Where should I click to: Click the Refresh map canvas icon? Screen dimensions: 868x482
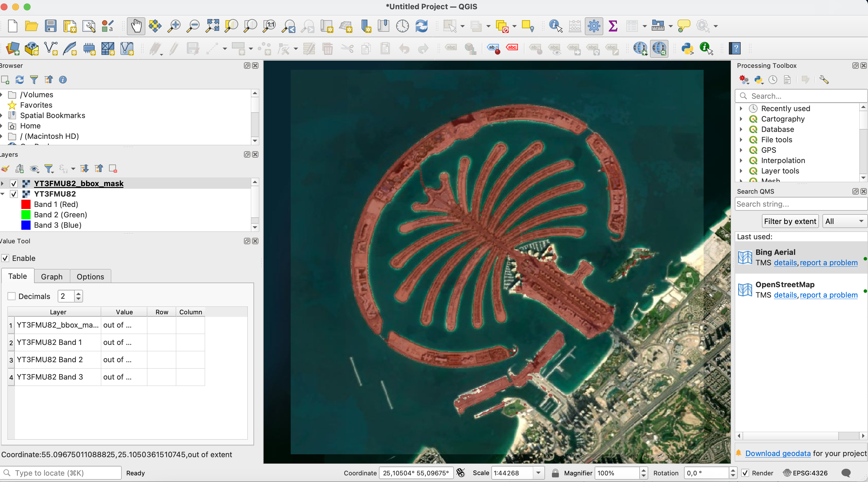click(421, 26)
